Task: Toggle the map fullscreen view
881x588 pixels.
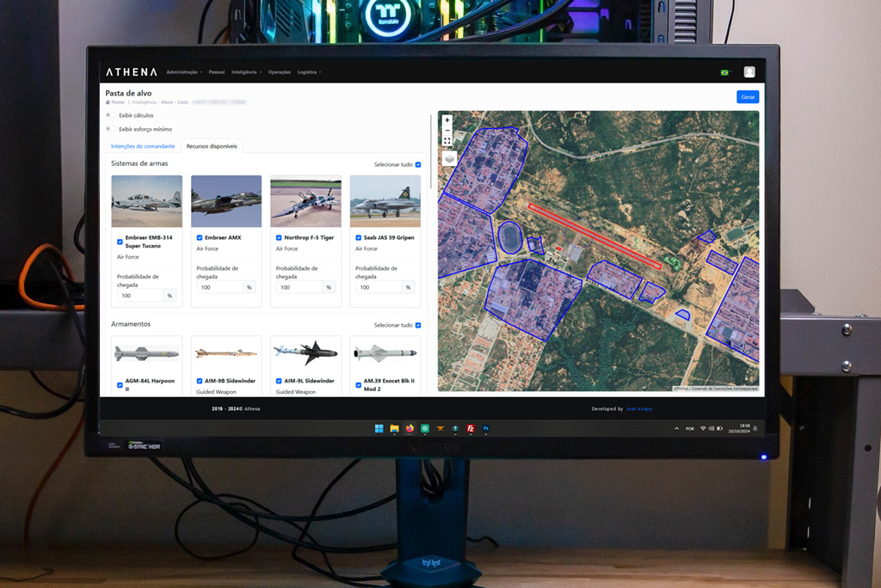Action: click(x=447, y=141)
